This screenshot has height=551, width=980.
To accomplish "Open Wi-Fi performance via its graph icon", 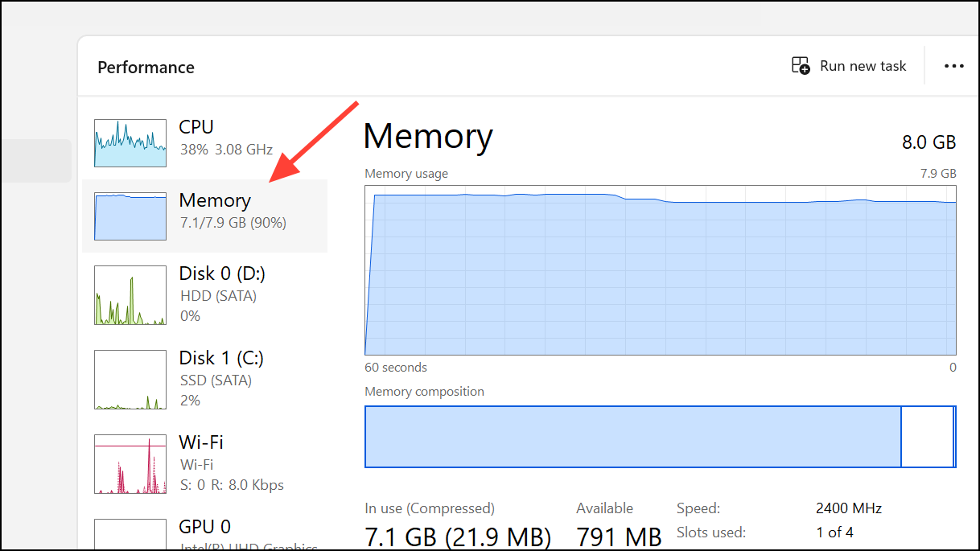I will (130, 464).
